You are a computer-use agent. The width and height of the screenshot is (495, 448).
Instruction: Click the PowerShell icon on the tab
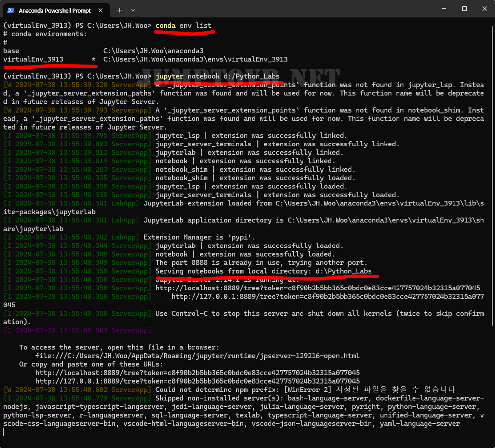(11, 10)
